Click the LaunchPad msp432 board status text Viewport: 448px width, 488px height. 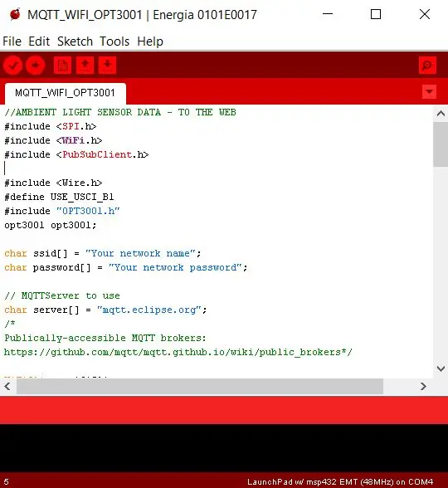point(340,481)
